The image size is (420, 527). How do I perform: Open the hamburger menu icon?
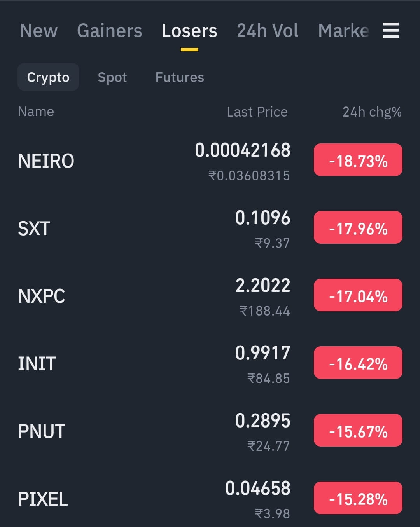(x=390, y=30)
